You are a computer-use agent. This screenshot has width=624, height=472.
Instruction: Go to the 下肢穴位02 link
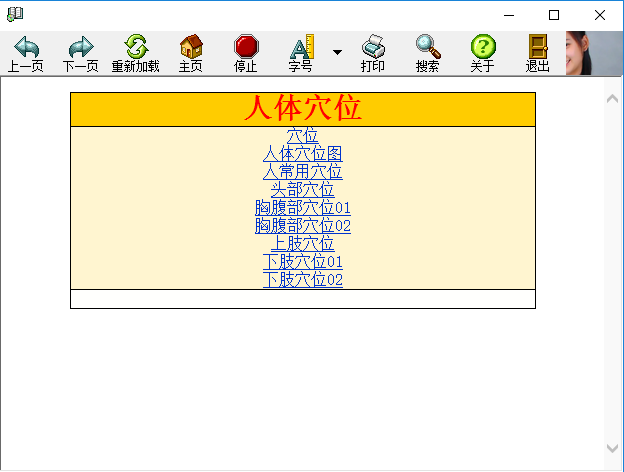click(302, 280)
